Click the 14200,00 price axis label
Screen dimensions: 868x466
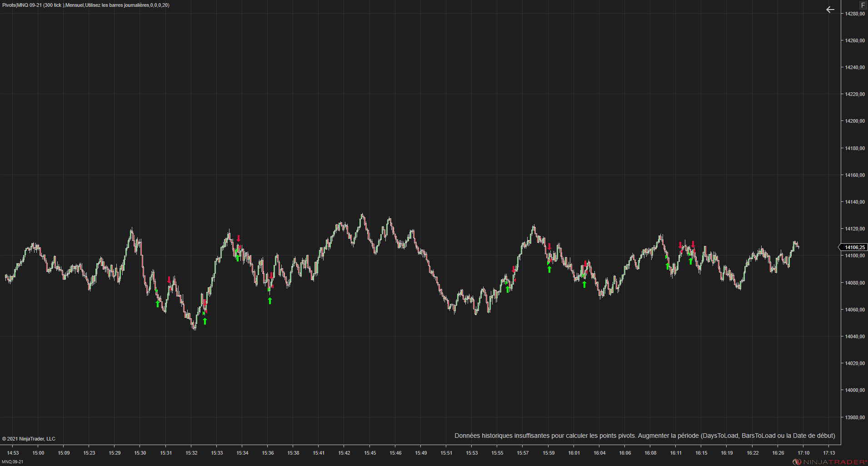pyautogui.click(x=855, y=121)
